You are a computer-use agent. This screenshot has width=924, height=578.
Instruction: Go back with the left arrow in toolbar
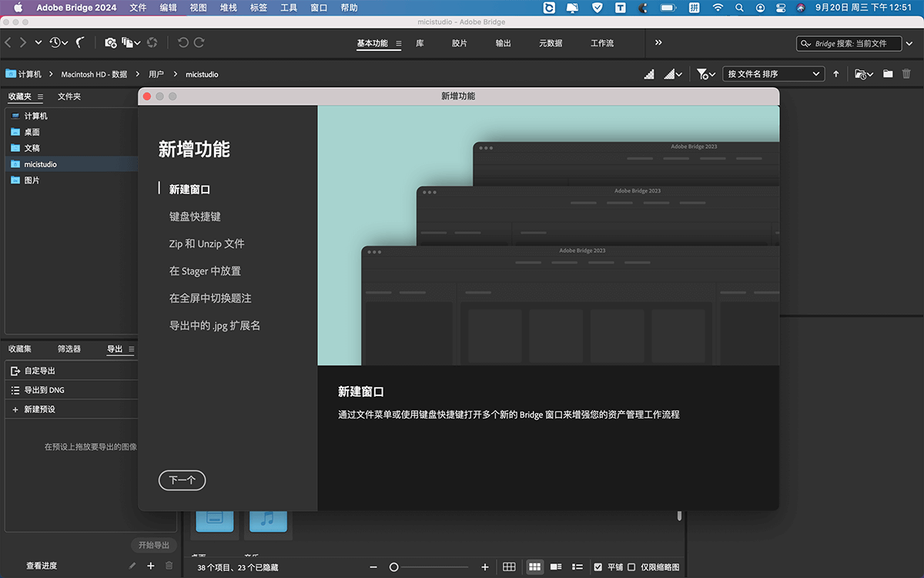[8, 43]
